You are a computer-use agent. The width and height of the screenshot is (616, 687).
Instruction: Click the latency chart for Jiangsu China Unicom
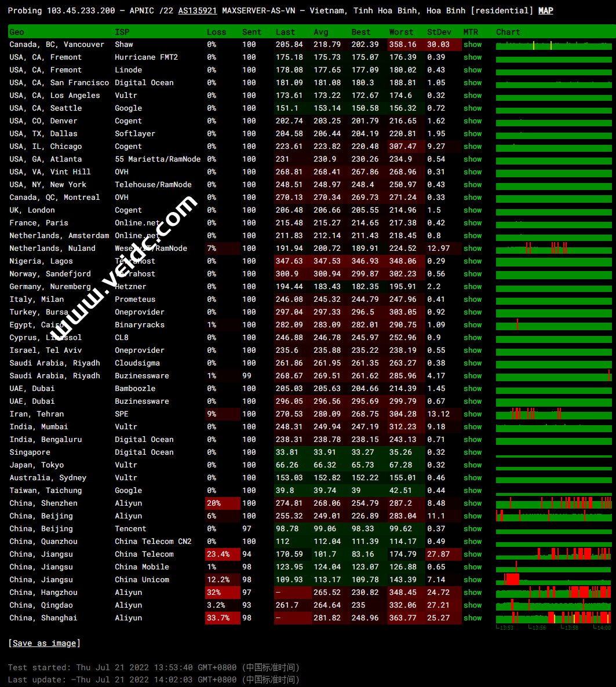554,579
